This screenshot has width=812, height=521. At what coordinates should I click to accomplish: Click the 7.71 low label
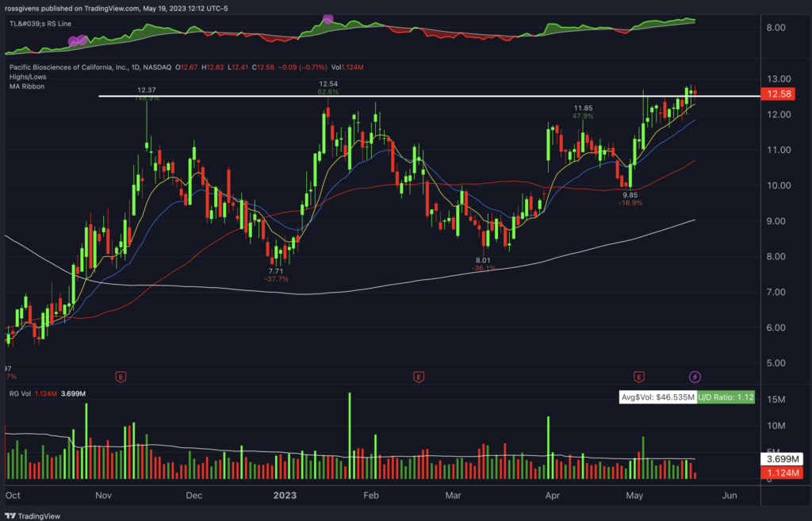(276, 271)
